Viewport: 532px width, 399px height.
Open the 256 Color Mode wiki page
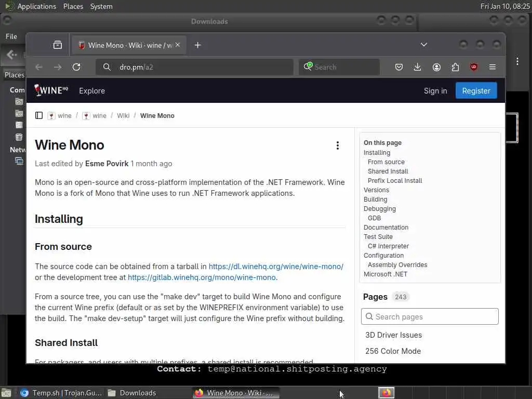pos(393,351)
